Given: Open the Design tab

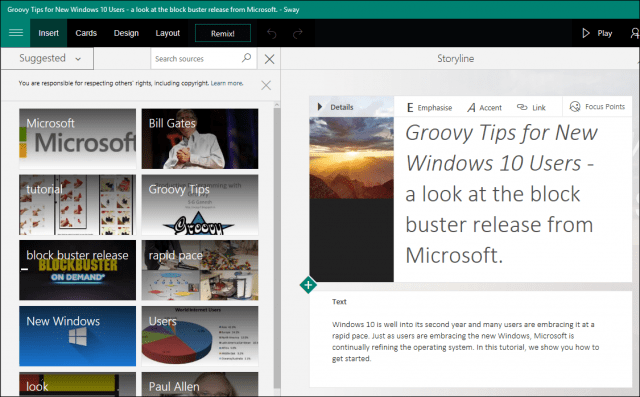Looking at the screenshot, I should [126, 33].
